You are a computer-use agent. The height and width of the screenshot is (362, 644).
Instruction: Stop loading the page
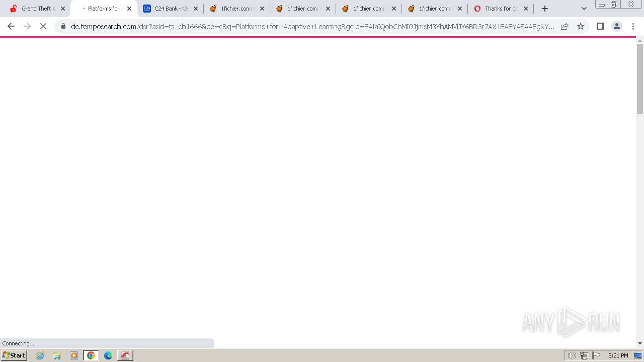point(43,26)
